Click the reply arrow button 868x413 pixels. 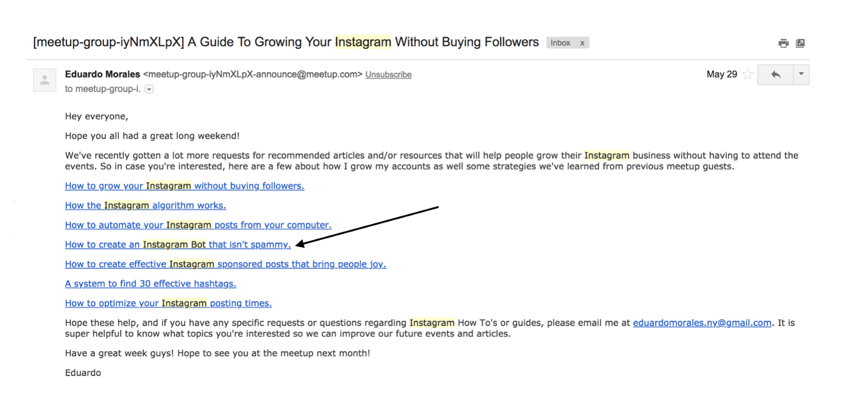point(775,75)
